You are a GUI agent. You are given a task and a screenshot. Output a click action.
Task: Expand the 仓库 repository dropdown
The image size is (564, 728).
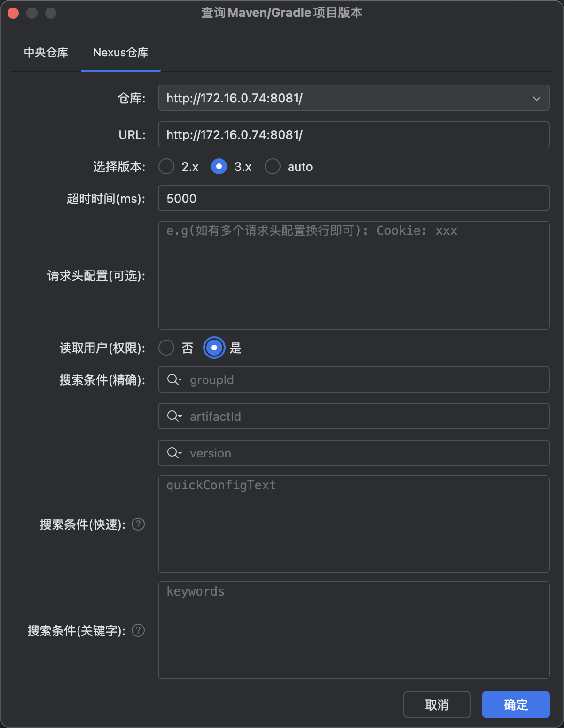[x=536, y=98]
